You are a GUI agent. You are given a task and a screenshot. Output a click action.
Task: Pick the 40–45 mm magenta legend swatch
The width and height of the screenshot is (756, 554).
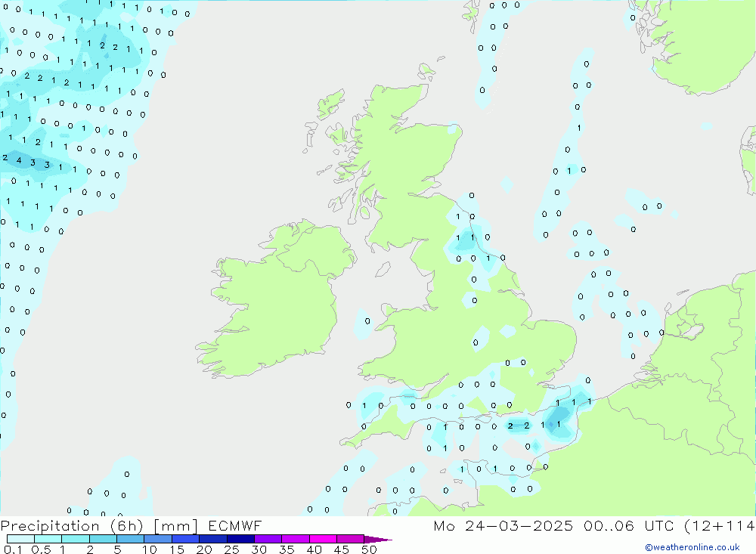(323, 539)
